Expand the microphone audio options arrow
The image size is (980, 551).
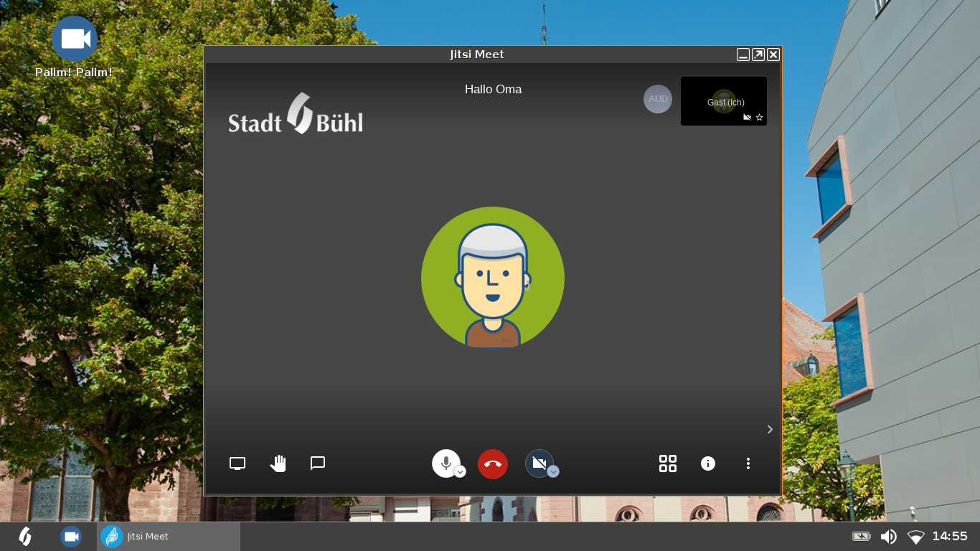[461, 471]
